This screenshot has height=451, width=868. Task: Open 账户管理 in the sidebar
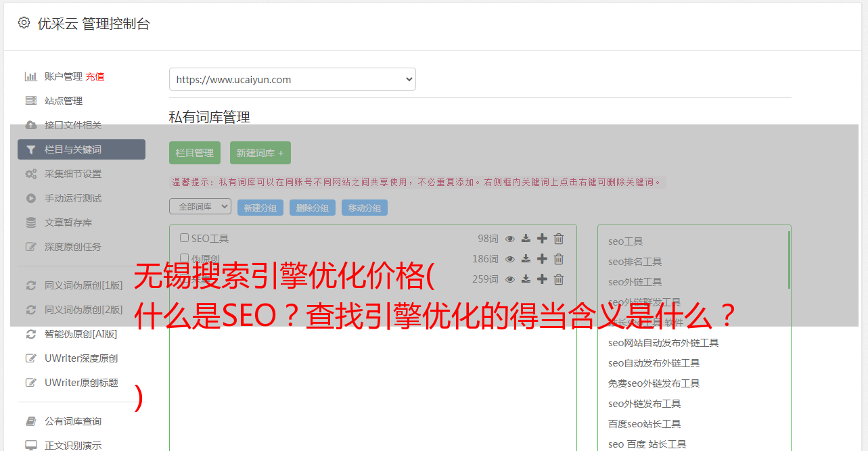point(63,76)
